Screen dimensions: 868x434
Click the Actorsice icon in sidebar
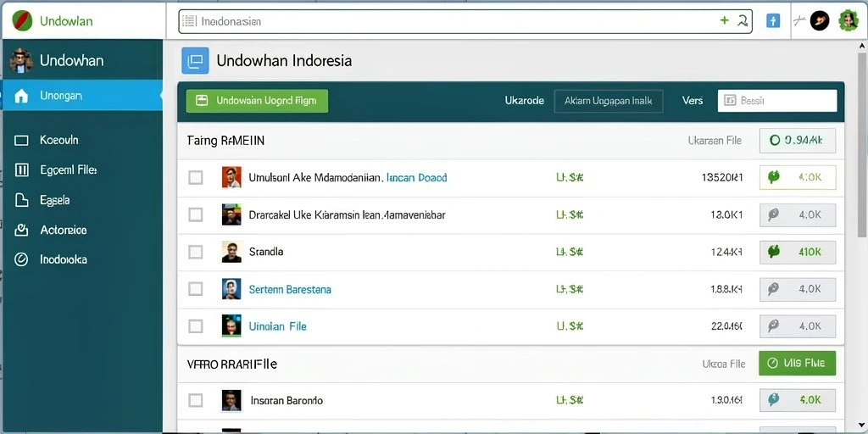point(21,230)
